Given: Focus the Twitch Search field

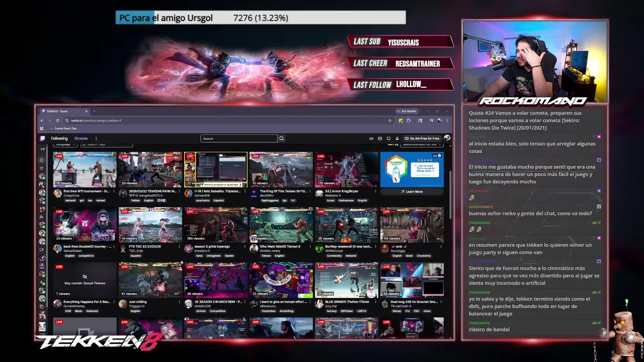Looking at the screenshot, I should pos(239,138).
